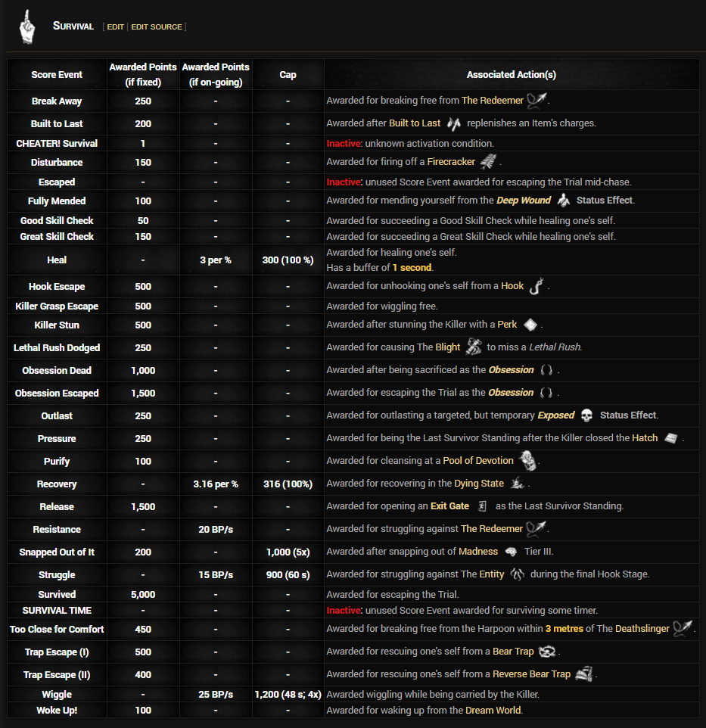Screen dimensions: 706x728
Task: Click the Deep Wound status effect icon
Action: coord(563,201)
